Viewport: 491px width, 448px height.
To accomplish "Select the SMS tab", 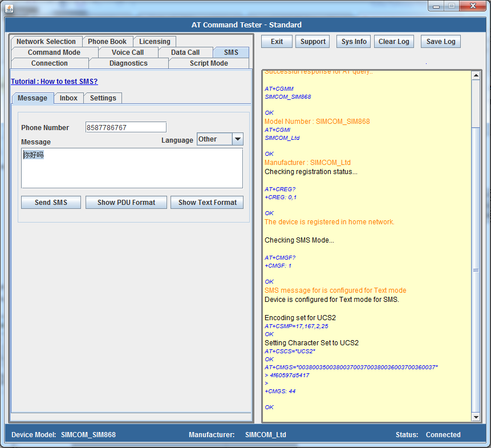I will point(231,53).
